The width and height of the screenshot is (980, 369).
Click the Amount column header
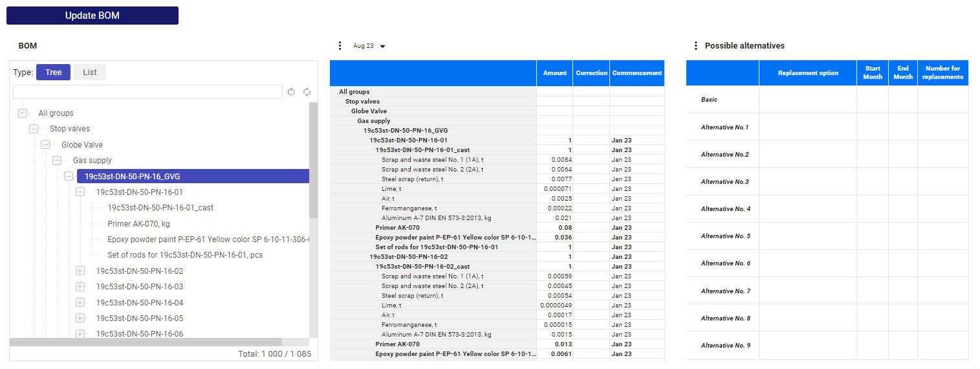554,73
